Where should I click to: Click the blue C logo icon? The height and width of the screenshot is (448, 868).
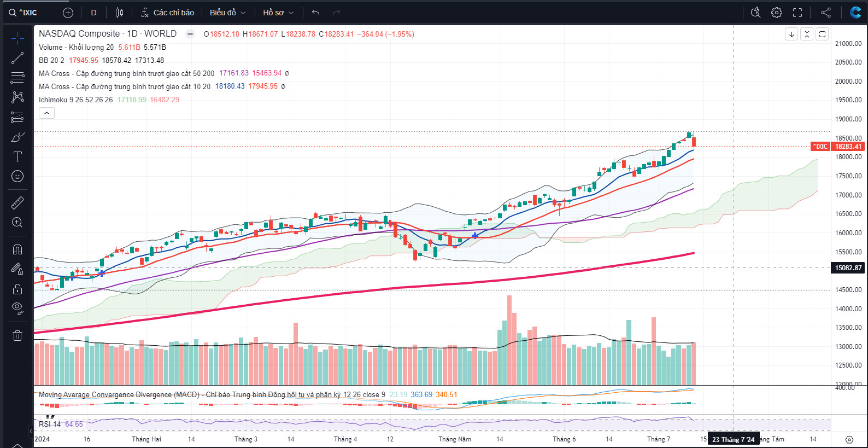[x=855, y=13]
